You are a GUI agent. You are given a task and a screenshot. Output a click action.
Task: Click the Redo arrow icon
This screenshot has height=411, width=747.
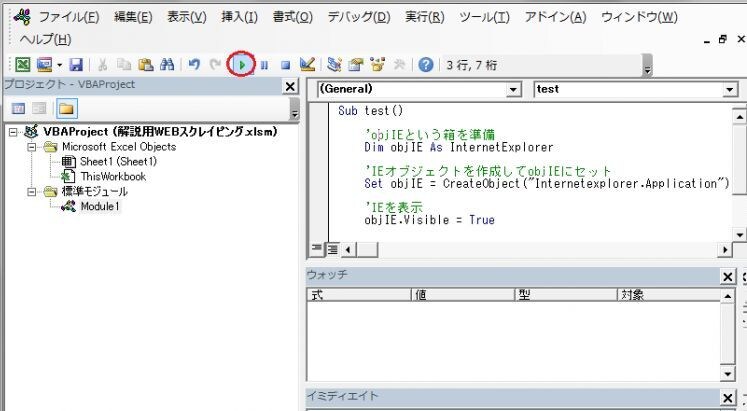[215, 65]
